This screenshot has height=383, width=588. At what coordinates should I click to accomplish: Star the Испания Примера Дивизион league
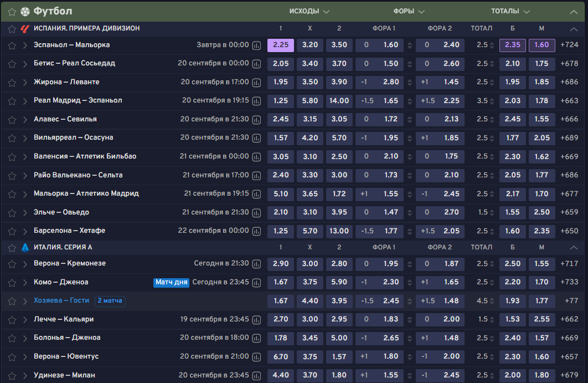12,29
